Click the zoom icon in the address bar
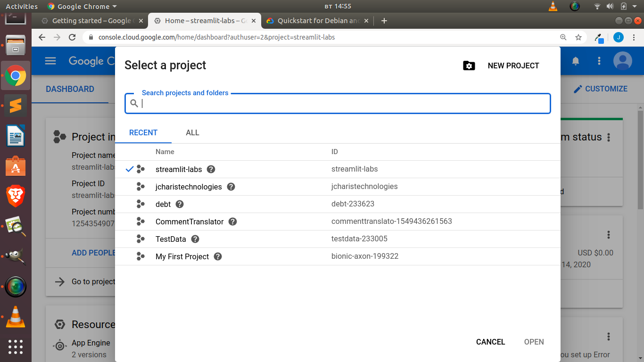 point(563,37)
